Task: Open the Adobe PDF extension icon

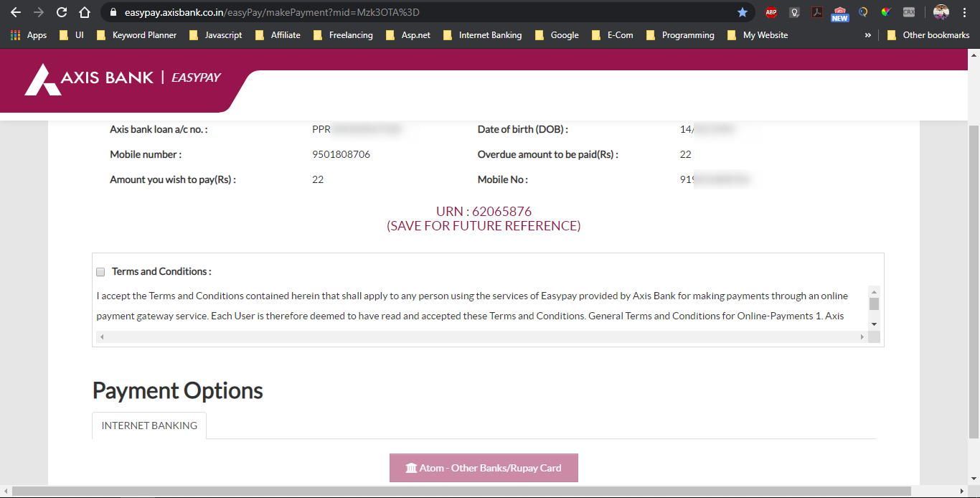Action: coord(817,11)
